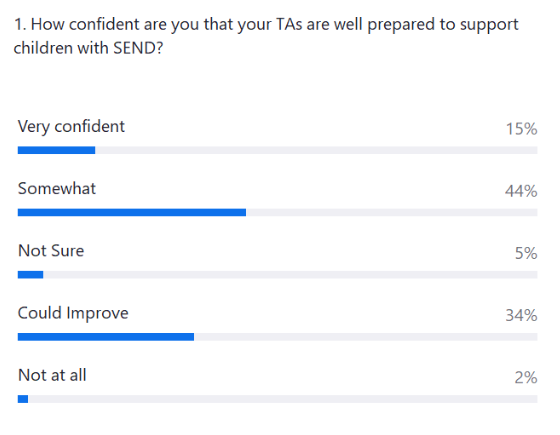Click the blue Very confident progress bar
This screenshot has width=560, height=435.
(x=56, y=150)
